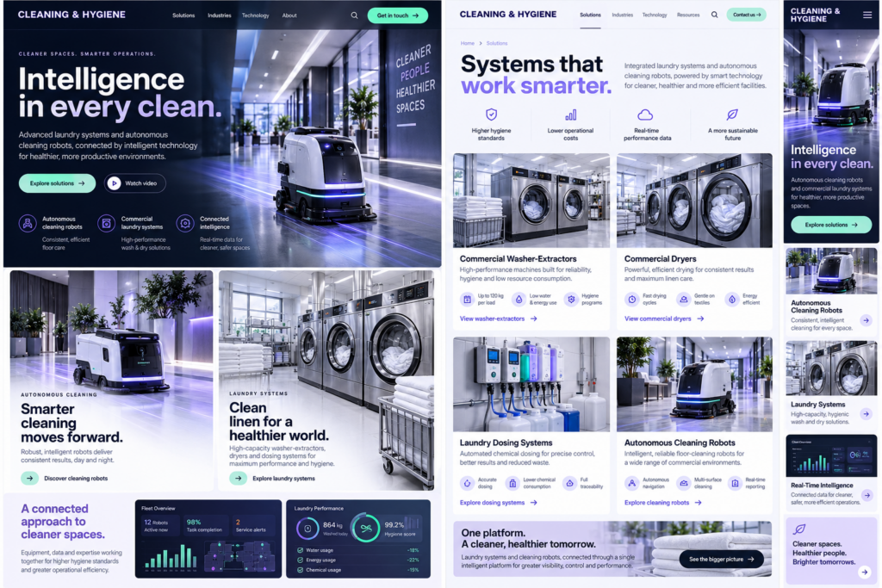Click the 99.2% hygiene score progress ring
Viewport: 882px width, 588px height.
[366, 529]
